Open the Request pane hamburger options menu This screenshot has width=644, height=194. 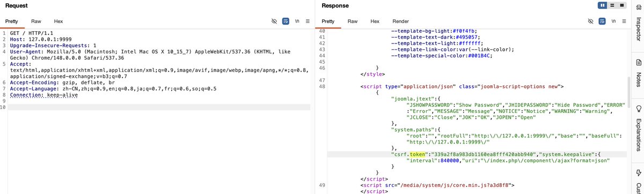[308, 21]
